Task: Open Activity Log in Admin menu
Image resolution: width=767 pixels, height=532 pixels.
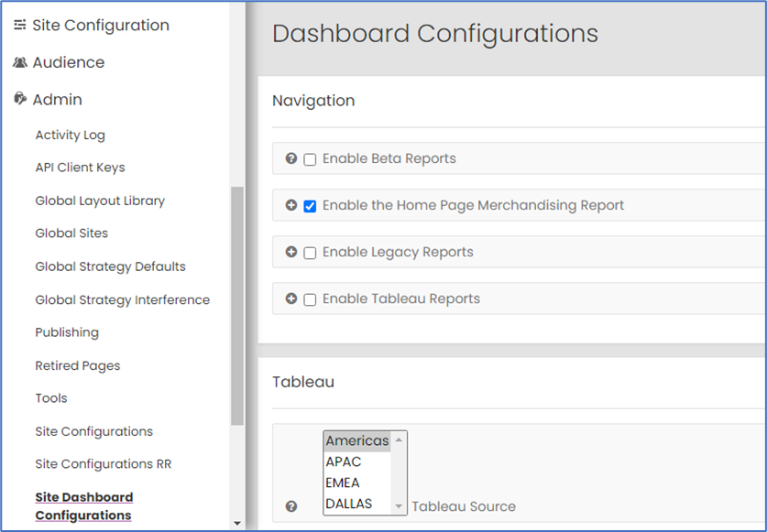Action: 70,135
